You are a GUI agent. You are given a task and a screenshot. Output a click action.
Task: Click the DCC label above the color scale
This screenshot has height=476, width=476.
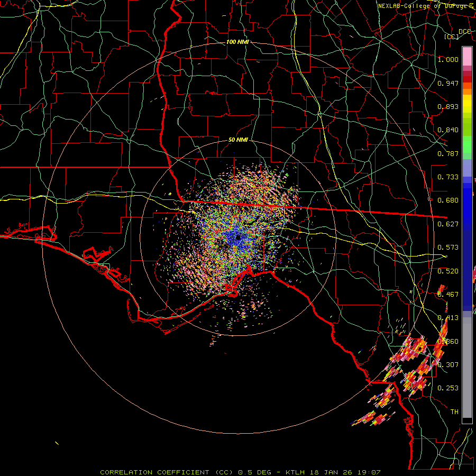[464, 32]
